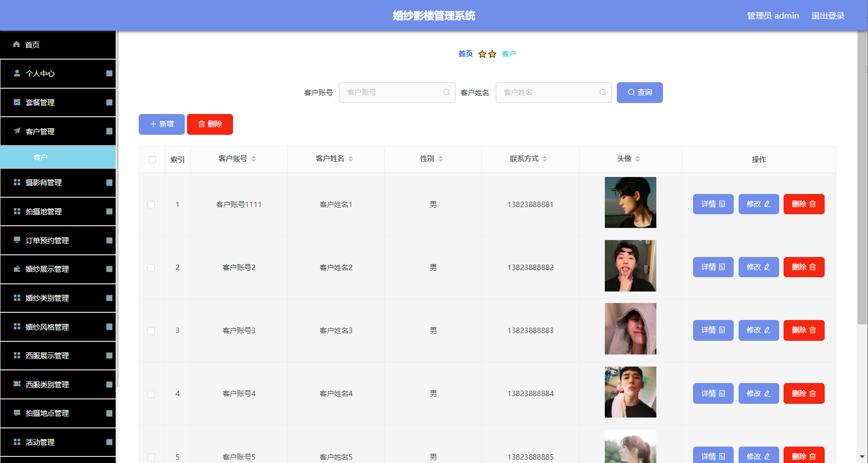The height and width of the screenshot is (463, 868).
Task: Click the star icons in the breadcrumb
Action: pyautogui.click(x=487, y=54)
